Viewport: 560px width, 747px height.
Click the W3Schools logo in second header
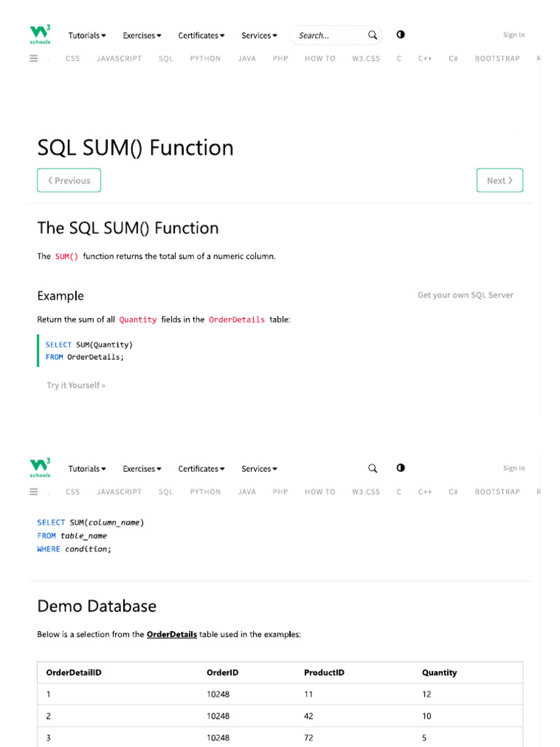coord(40,468)
